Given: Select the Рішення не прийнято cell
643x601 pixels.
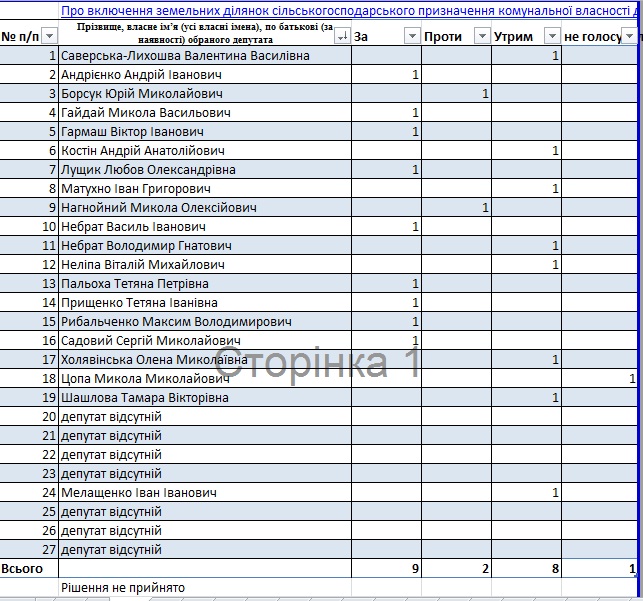Looking at the screenshot, I should 205,587.
